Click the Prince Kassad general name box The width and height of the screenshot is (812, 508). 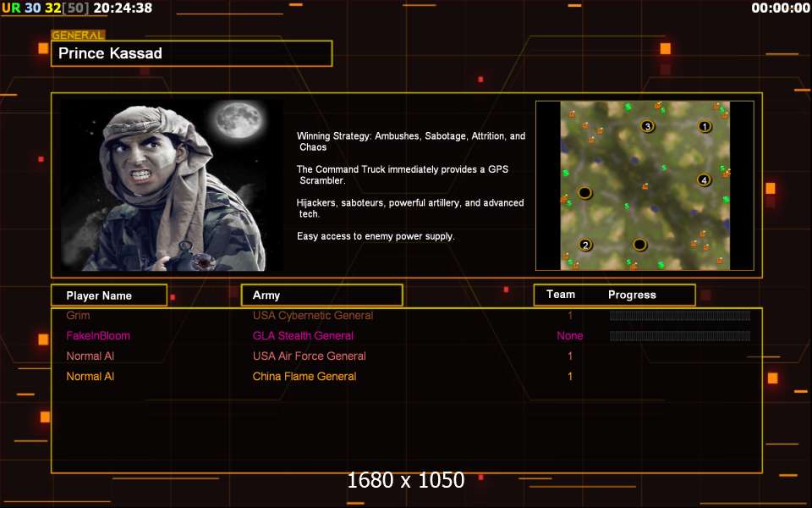192,53
